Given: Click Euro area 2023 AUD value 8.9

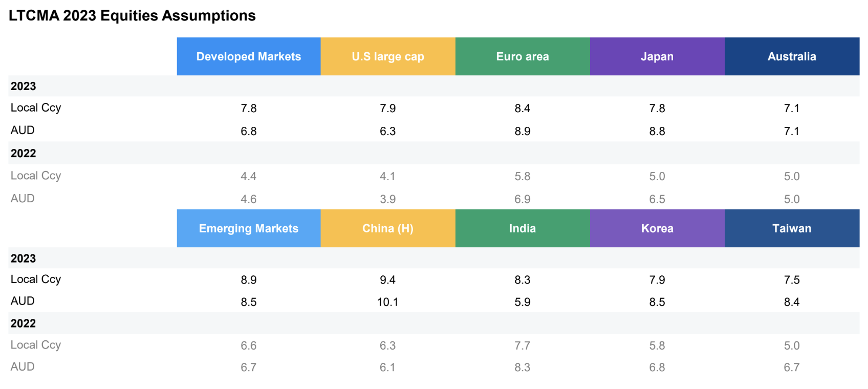Looking at the screenshot, I should click(523, 131).
